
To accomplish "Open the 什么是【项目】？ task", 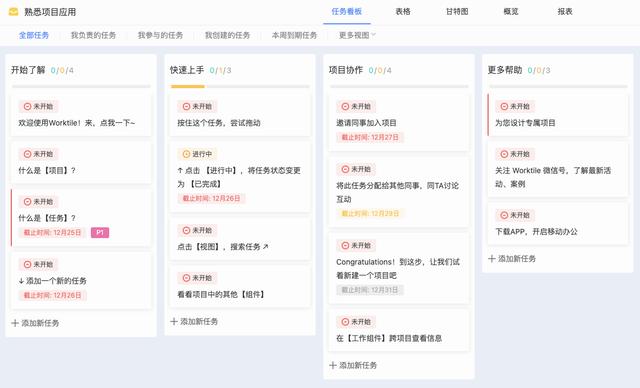I will 81,163.
